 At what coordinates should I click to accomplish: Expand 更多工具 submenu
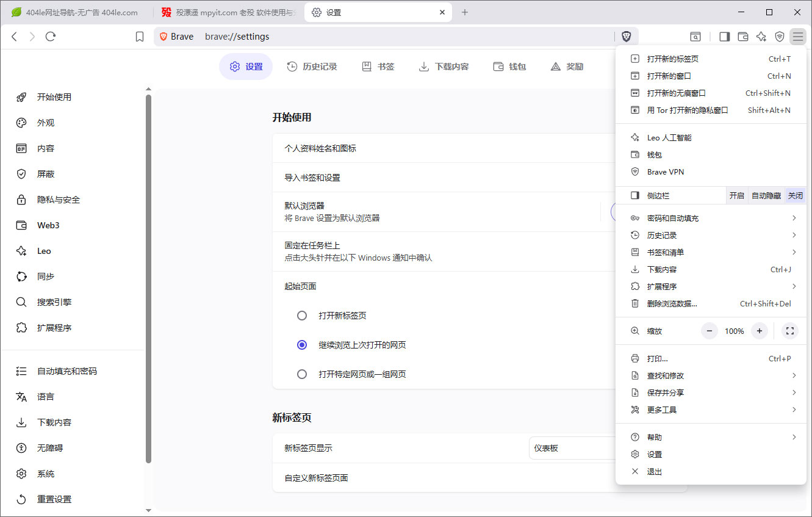point(711,410)
